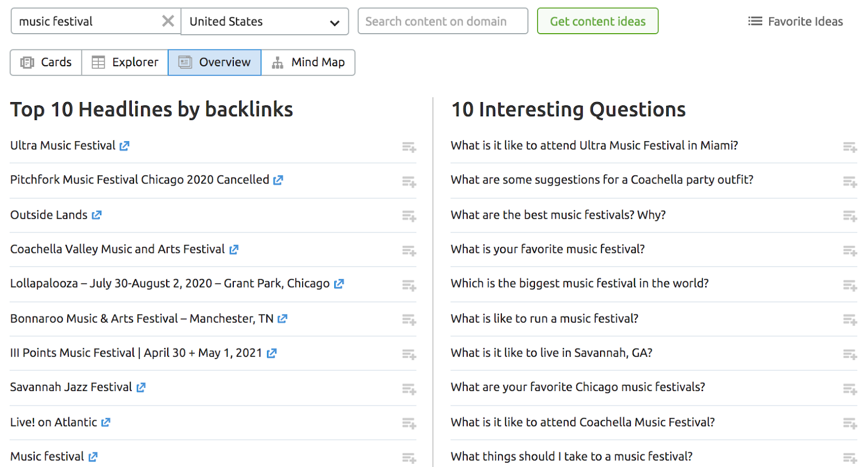Favorite the 'run a music festival' question
The image size is (868, 467).
[x=850, y=320]
